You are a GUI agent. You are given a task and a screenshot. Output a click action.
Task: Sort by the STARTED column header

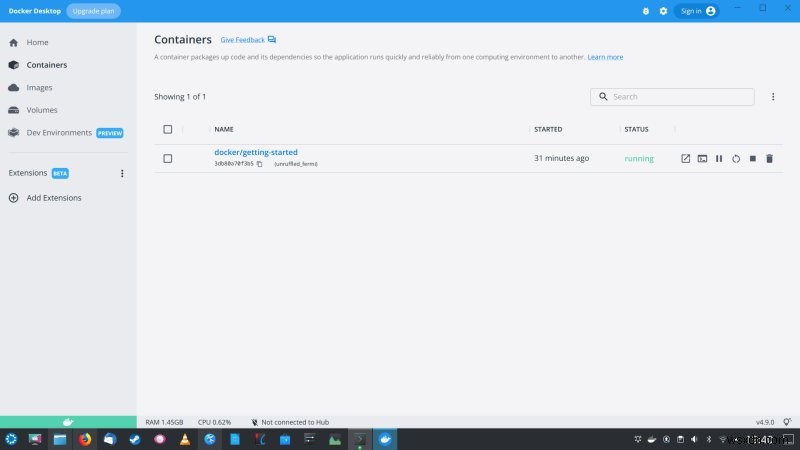coord(548,129)
